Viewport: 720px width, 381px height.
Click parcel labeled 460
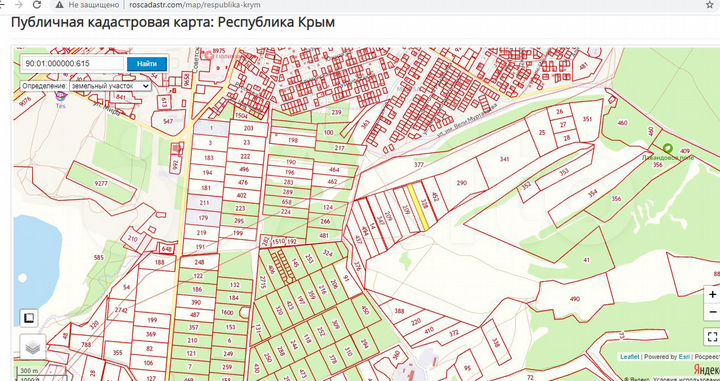pyautogui.click(x=622, y=123)
